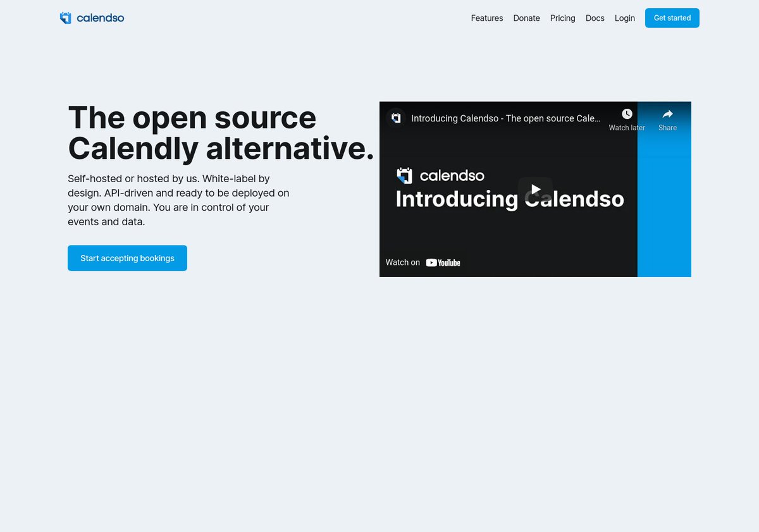Click the heading 'The open source Calendly alternative.'
The image size is (759, 532).
pos(221,133)
